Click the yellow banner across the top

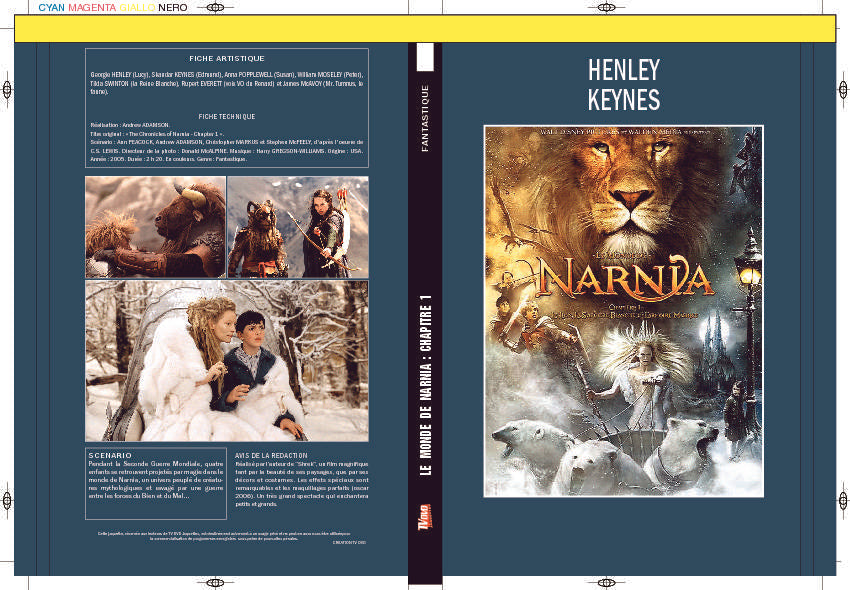click(425, 29)
